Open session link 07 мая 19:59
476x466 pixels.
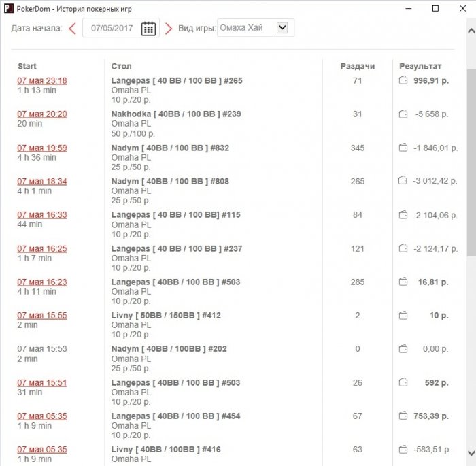coord(42,148)
